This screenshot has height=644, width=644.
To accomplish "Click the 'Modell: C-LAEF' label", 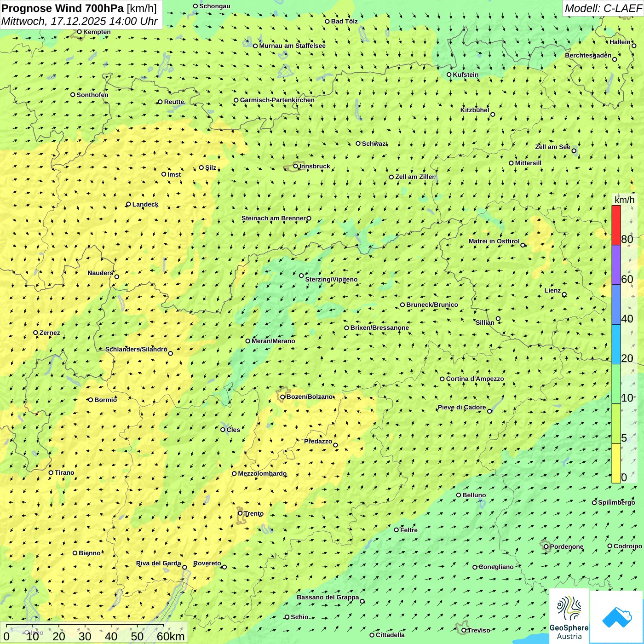I will (603, 8).
